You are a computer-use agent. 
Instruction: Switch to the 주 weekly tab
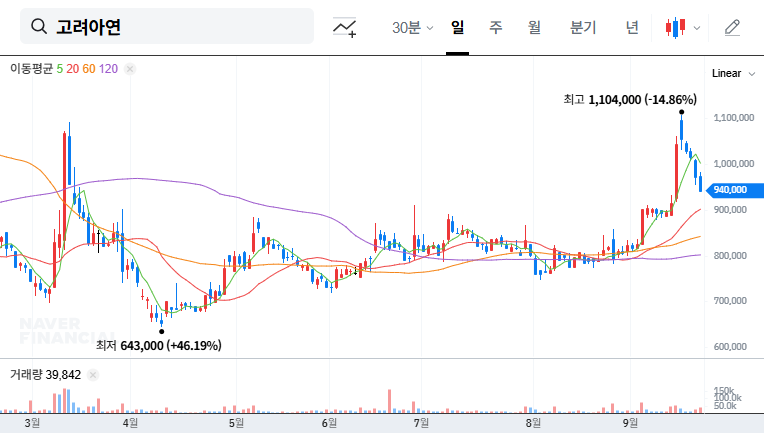496,27
